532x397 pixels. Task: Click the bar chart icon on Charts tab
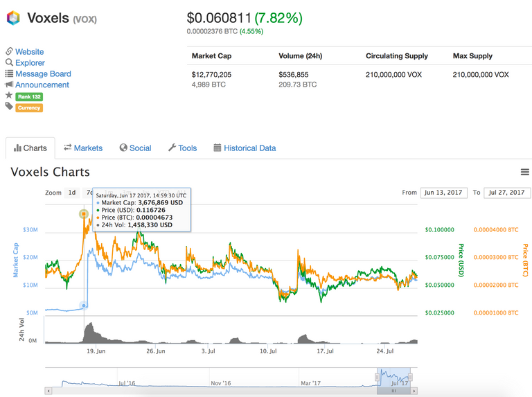pyautogui.click(x=17, y=148)
